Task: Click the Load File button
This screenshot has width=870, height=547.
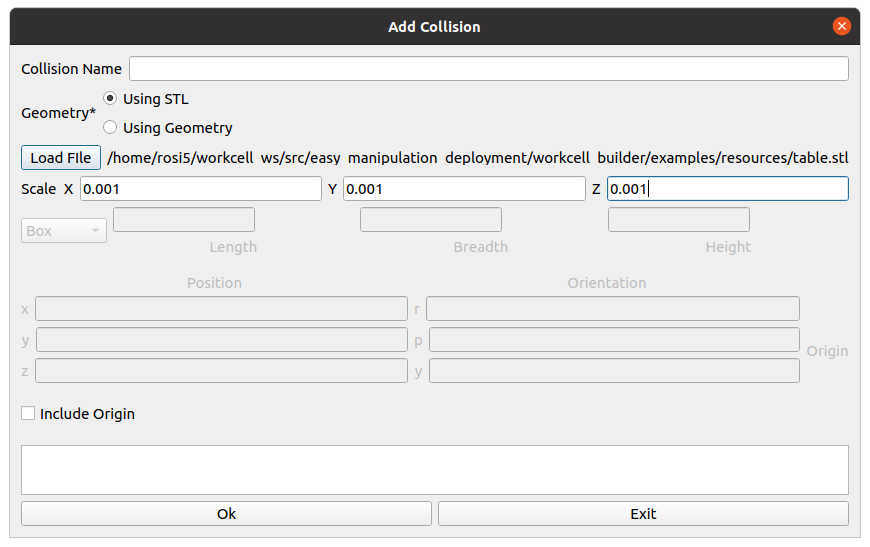Action: 60,158
